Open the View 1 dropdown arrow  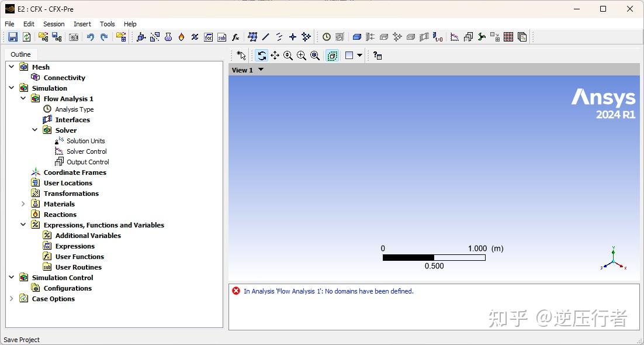coord(261,70)
